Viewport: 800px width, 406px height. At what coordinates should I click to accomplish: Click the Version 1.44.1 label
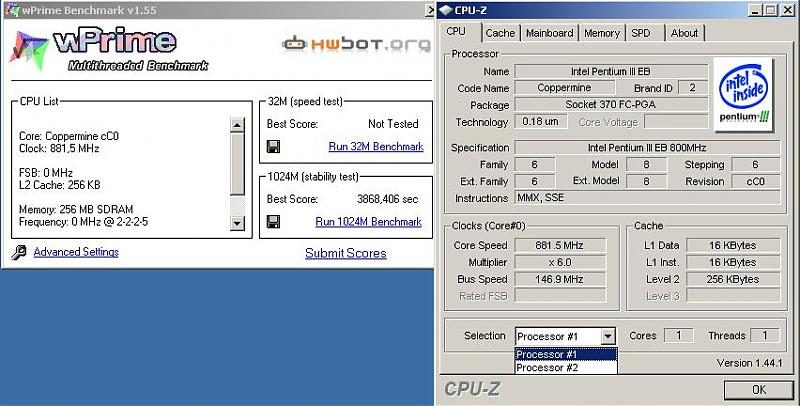pyautogui.click(x=749, y=363)
